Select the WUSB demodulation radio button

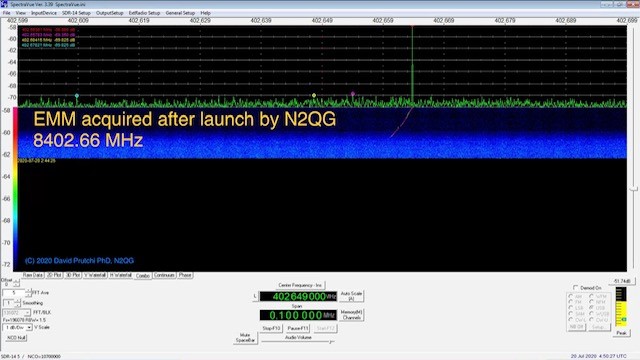click(591, 314)
